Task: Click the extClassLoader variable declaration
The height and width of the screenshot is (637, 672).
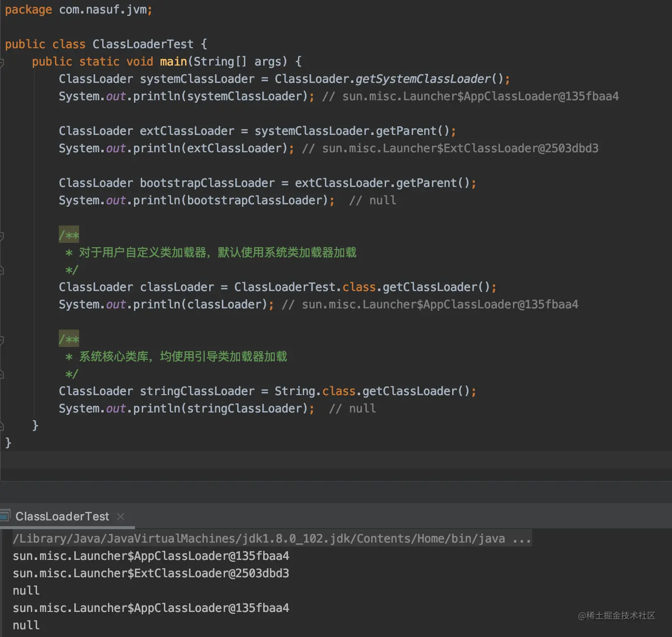Action: pyautogui.click(x=187, y=131)
